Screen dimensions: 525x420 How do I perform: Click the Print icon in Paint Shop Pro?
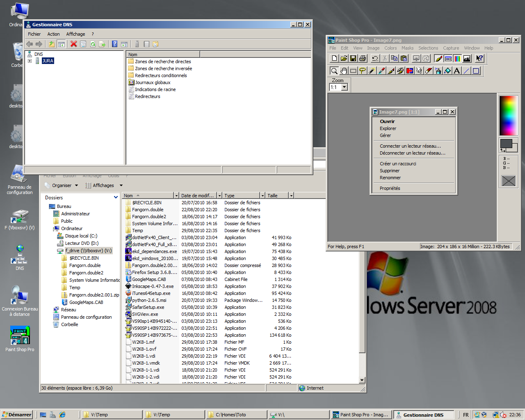(x=363, y=59)
